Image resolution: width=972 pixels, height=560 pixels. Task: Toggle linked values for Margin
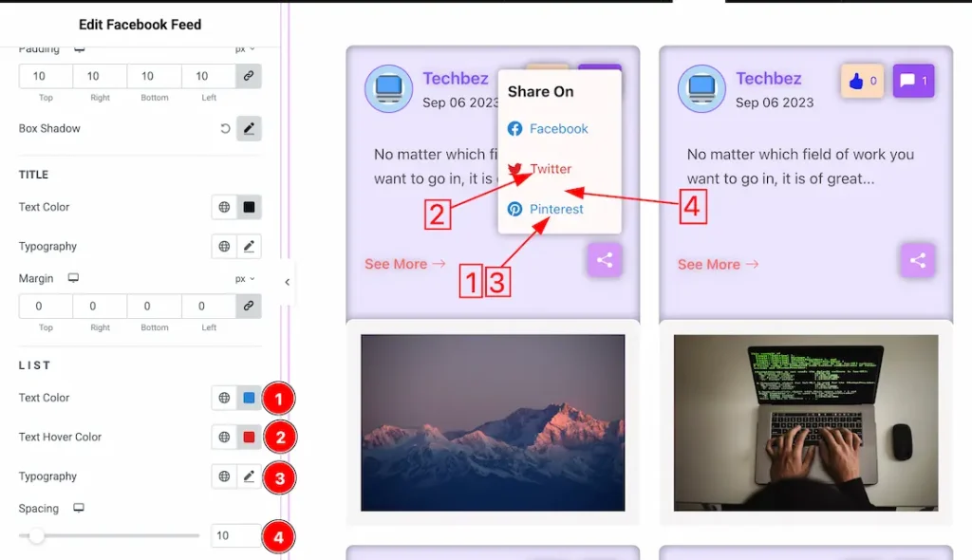coord(249,306)
